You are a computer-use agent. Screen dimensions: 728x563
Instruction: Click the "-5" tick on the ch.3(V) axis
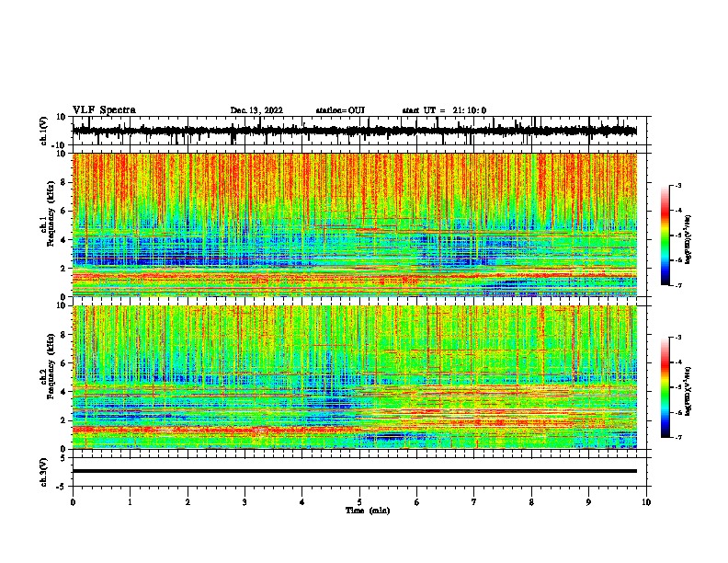point(62,487)
